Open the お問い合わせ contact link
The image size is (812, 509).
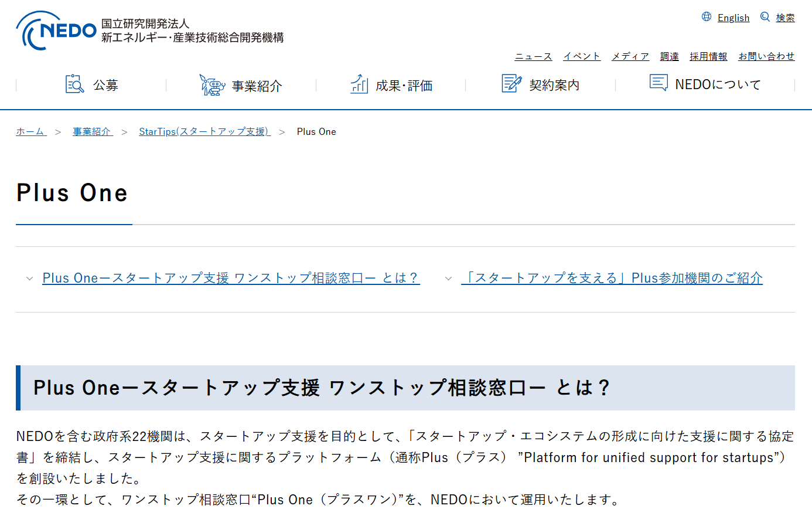point(766,56)
